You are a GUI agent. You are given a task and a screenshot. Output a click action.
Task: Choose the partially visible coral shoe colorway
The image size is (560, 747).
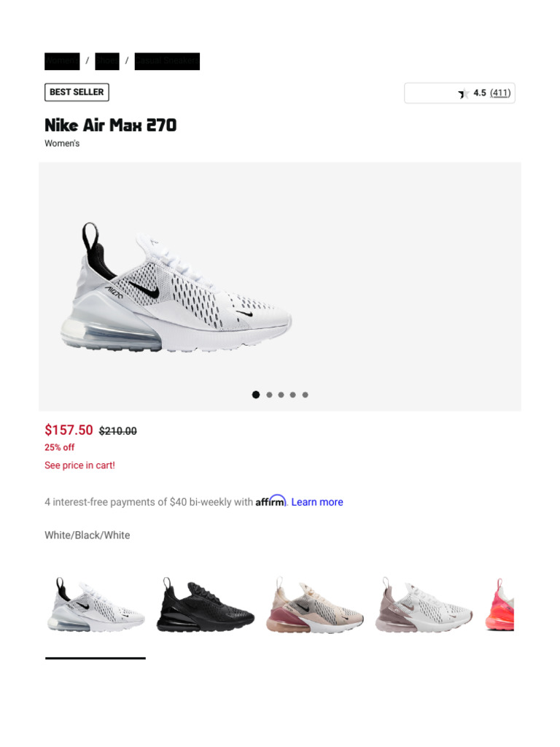coord(499,605)
